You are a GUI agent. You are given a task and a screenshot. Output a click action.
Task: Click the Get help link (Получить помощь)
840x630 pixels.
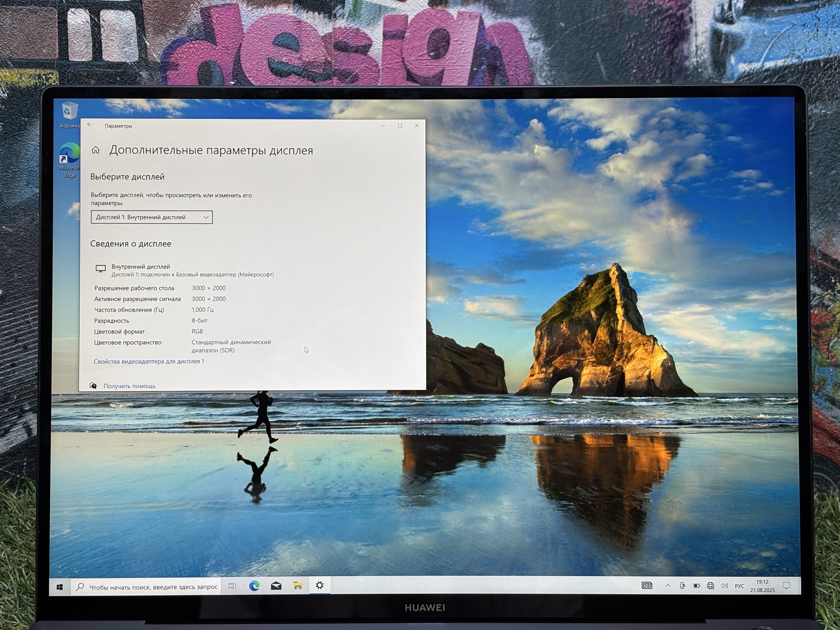(129, 386)
